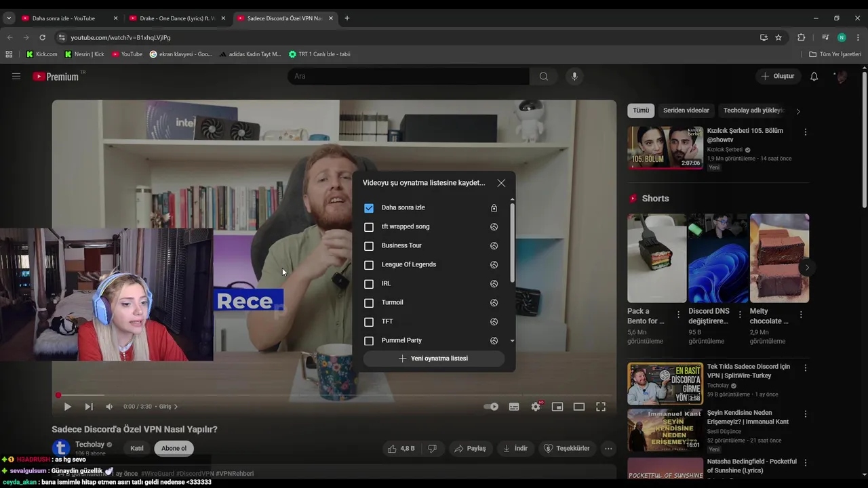The width and height of the screenshot is (868, 488).
Task: Switch to miniplayer mode
Action: (x=557, y=407)
